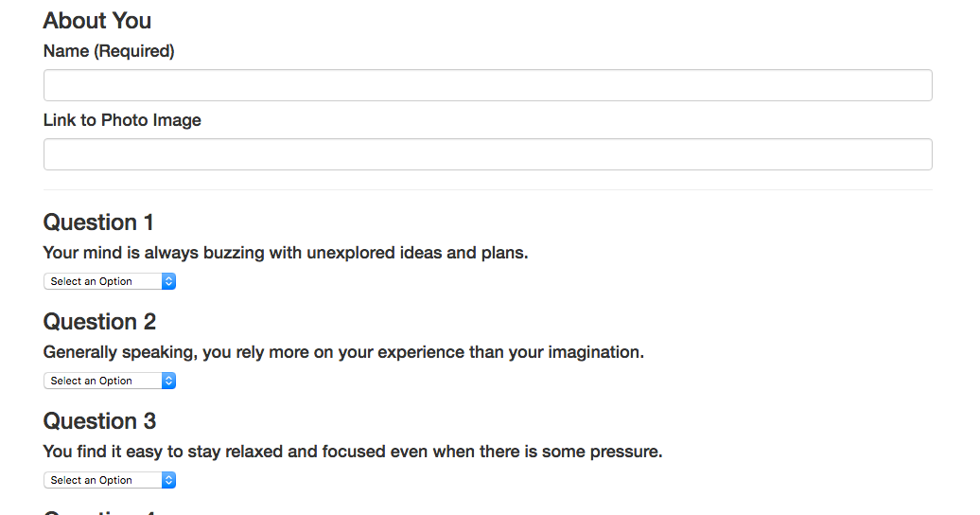Viewport: 980px width, 515px height.
Task: Click the "rely more on your experience" statement
Action: 343,352
